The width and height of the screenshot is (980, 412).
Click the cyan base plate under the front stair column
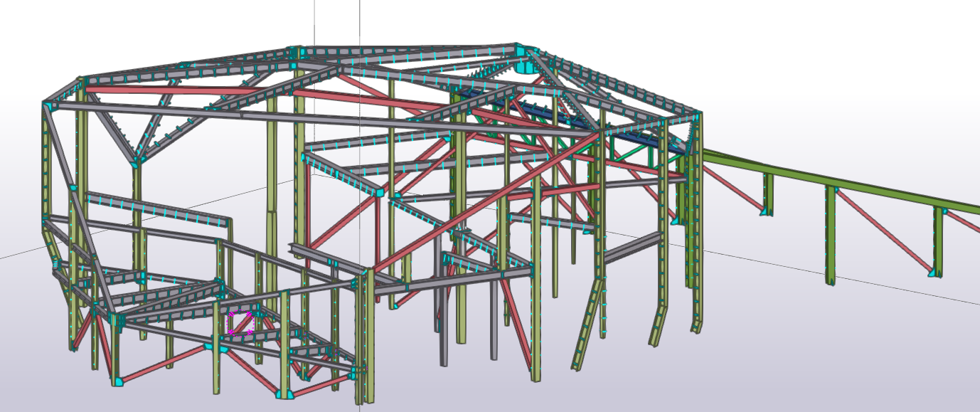coord(284,394)
